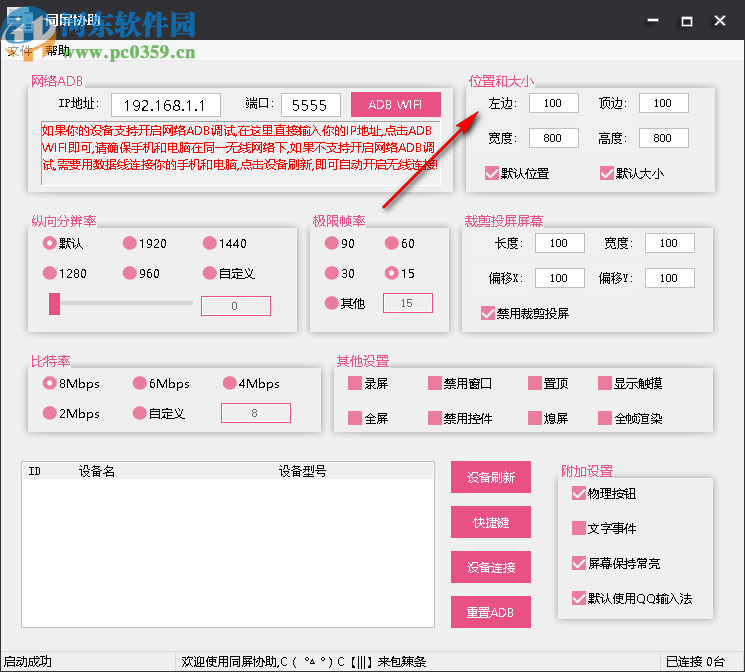Click the 设备连接 button
745x672 pixels.
click(x=491, y=567)
